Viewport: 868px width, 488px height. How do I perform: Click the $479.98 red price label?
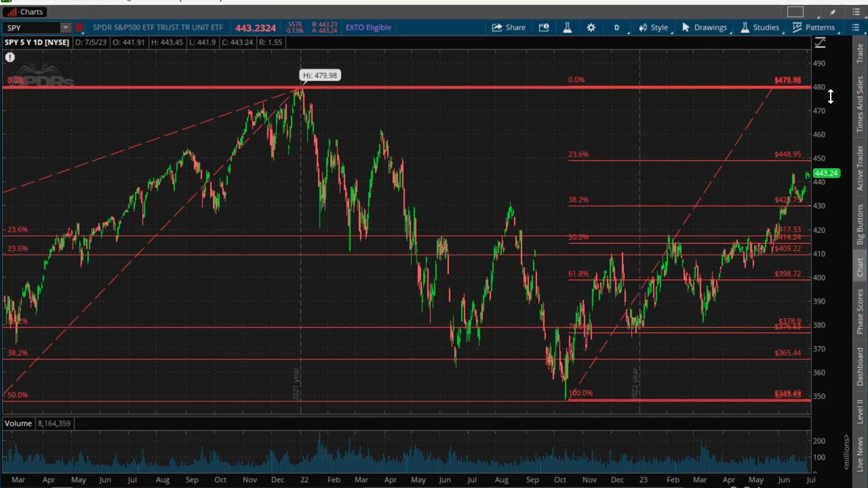(x=787, y=80)
